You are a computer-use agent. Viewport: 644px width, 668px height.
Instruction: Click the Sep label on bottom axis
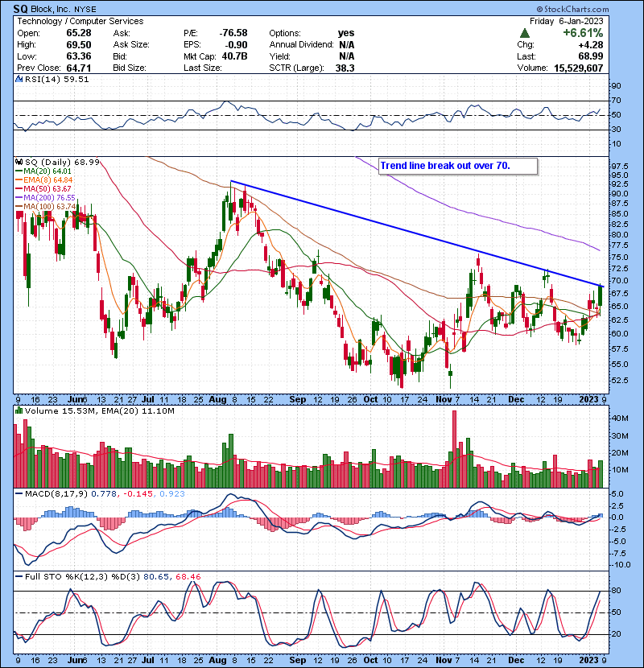click(x=298, y=660)
